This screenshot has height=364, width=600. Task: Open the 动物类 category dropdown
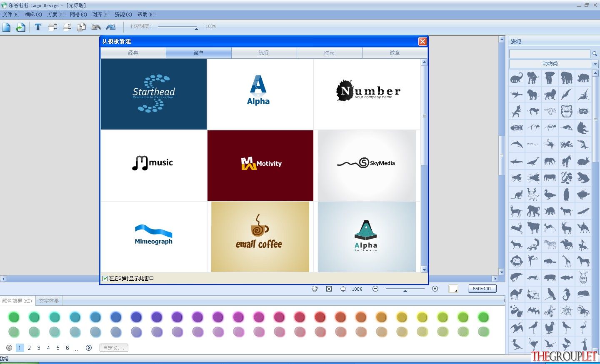[595, 64]
